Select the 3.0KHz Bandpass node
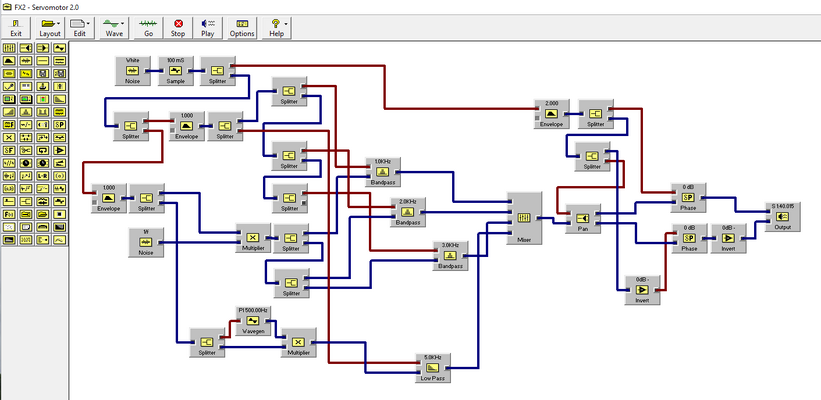This screenshot has height=400, width=821. (x=450, y=255)
